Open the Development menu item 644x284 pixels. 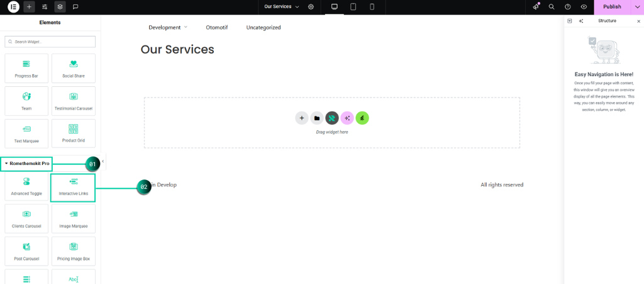168,28
